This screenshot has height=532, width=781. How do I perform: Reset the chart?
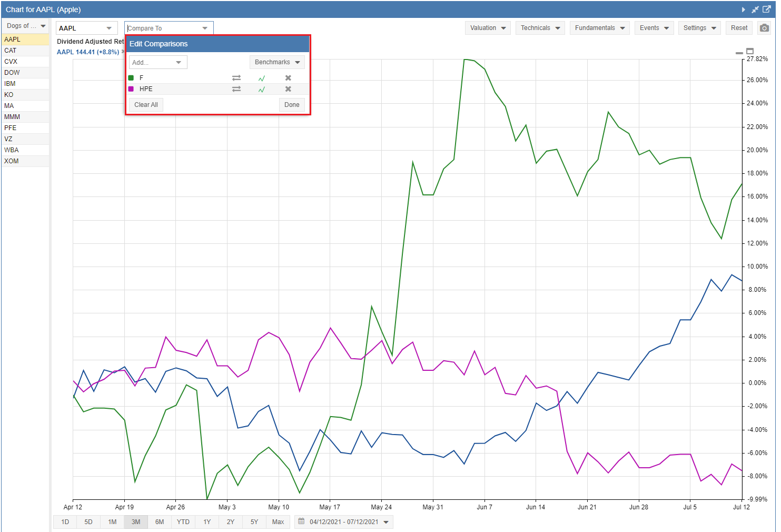(739, 28)
